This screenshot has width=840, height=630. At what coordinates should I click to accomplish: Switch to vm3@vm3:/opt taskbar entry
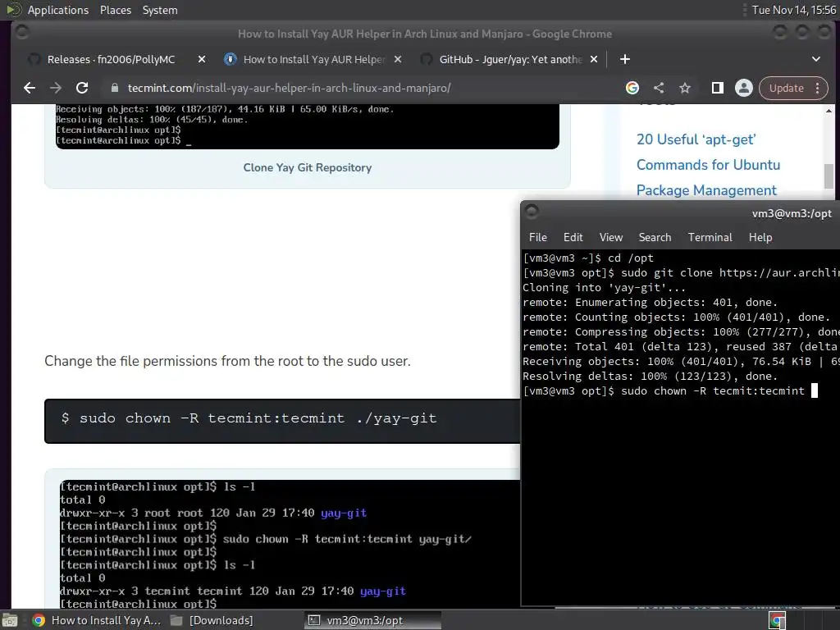pos(373,620)
